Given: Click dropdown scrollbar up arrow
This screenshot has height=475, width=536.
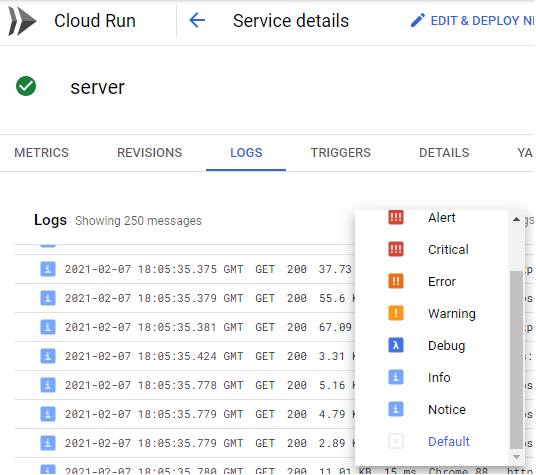Looking at the screenshot, I should coord(516,219).
